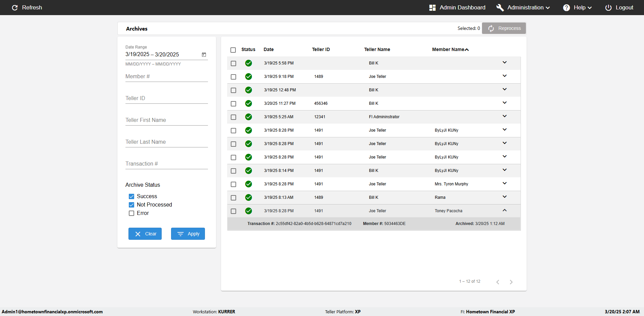Expand the FI Admininstrator row details
Screen dimensions: 644x316
pyautogui.click(x=504, y=116)
